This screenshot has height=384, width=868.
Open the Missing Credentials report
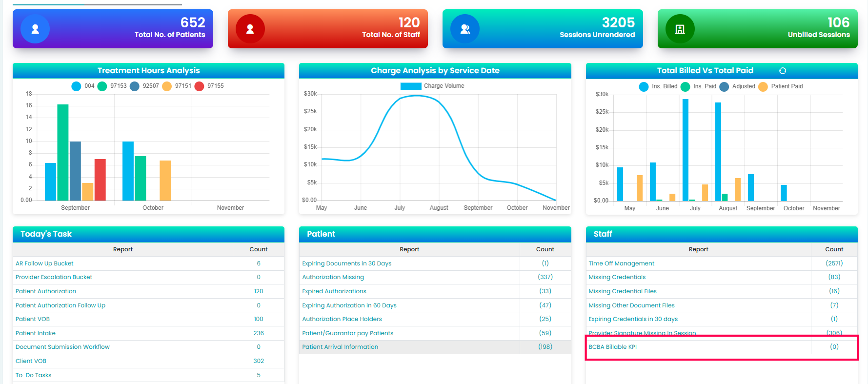click(617, 277)
